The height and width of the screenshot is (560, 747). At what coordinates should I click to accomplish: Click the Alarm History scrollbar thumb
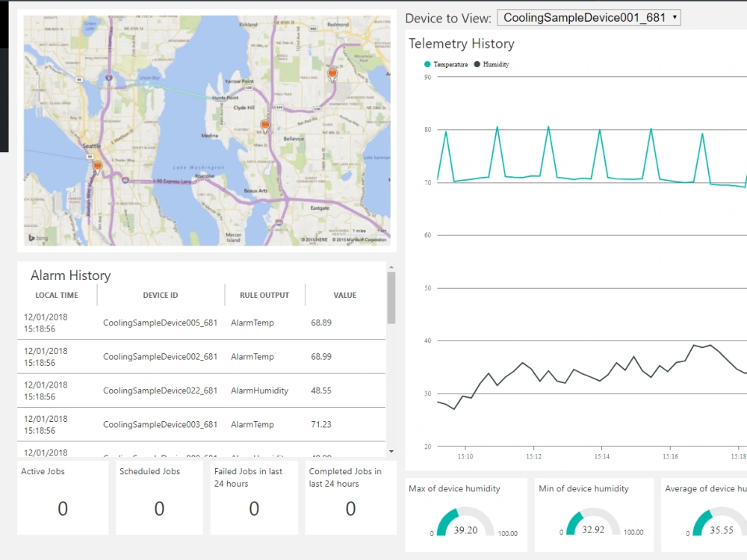391,298
